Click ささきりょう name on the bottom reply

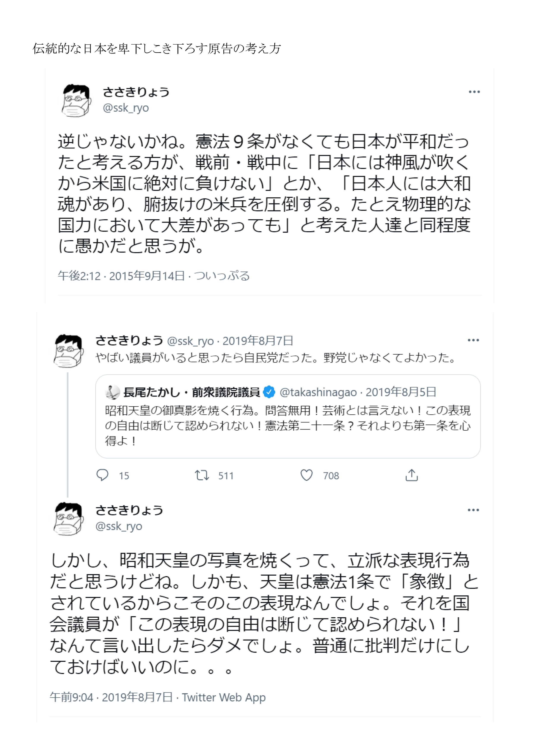tap(129, 510)
